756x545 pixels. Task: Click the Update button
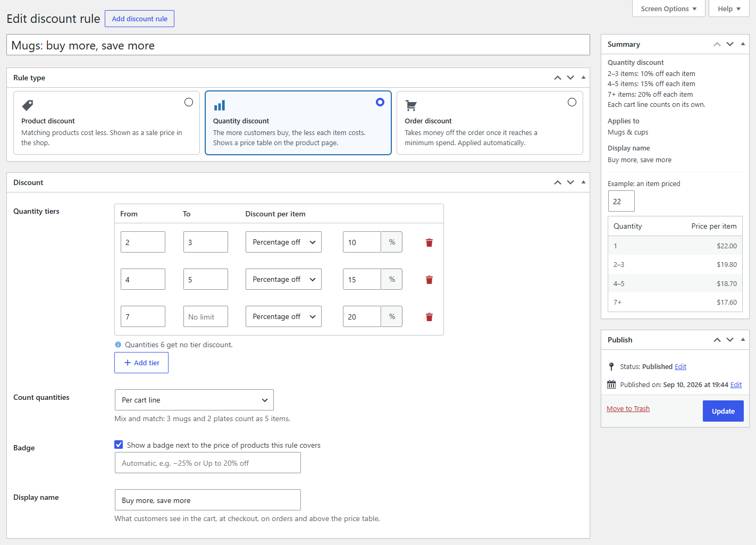(723, 411)
